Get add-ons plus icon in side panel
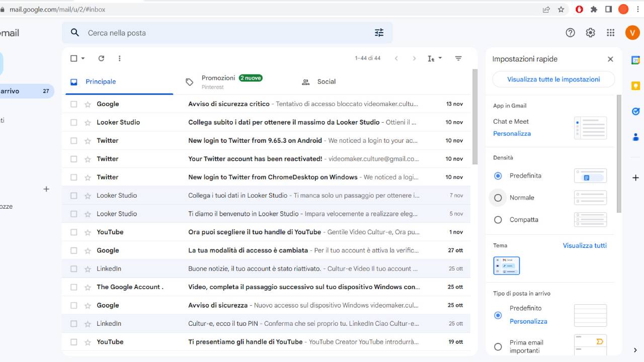The image size is (644, 362). point(635,177)
